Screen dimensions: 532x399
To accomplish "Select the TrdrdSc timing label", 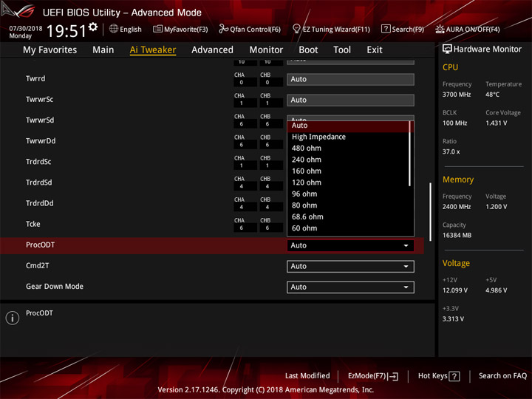I will (38, 162).
